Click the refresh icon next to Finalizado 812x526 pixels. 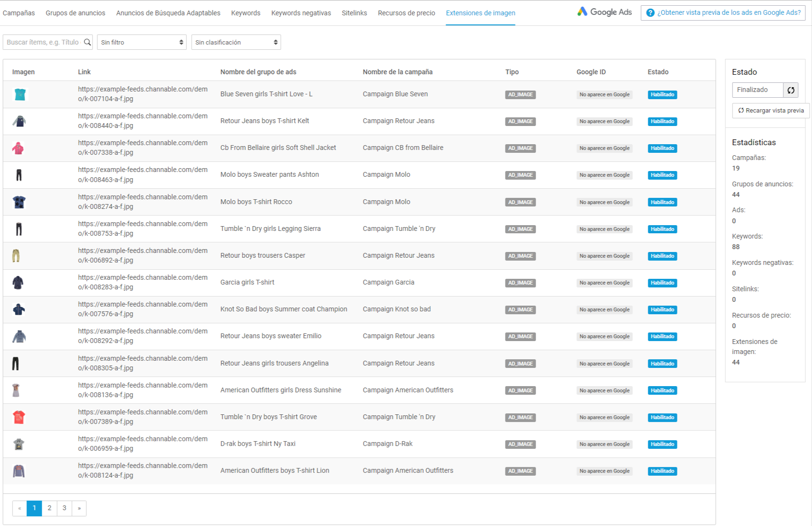(791, 90)
